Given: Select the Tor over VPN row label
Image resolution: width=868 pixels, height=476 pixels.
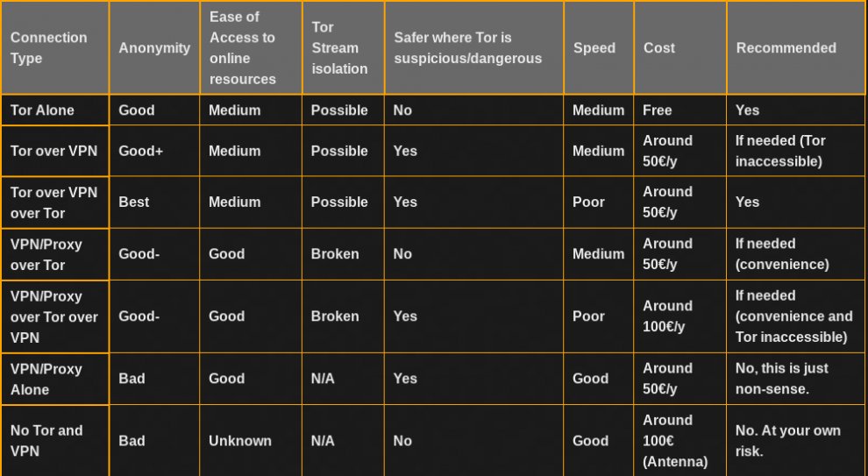Looking at the screenshot, I should coord(55,151).
